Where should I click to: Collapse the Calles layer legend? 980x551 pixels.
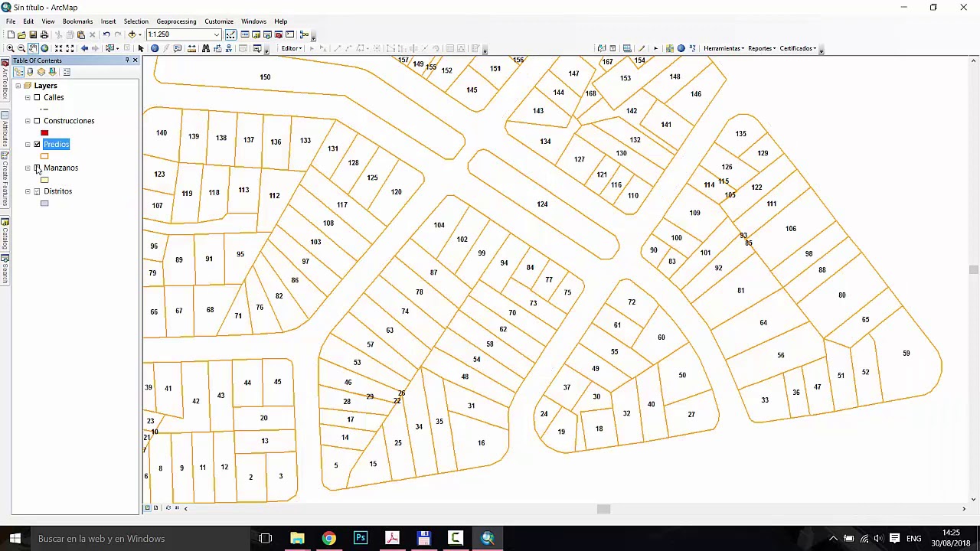click(28, 98)
